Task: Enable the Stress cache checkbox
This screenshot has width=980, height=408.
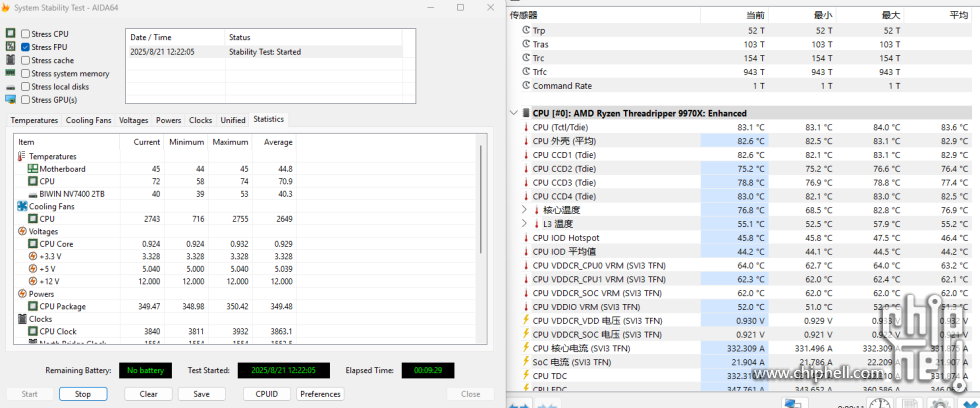Action: click(x=26, y=60)
